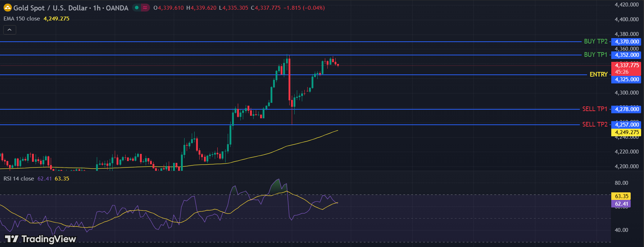Click the 4,370.000 price axis tag
Viewport: 644px width, 247px height.
pos(627,42)
